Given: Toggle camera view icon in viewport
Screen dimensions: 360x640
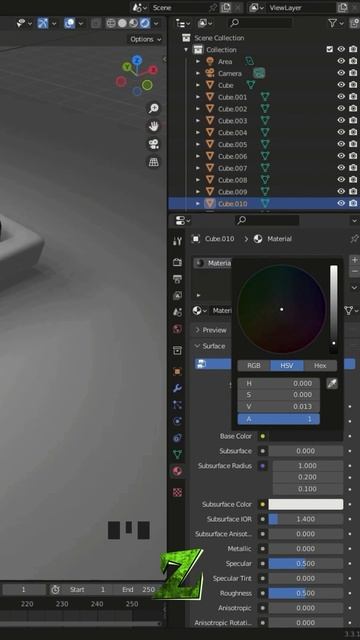Looking at the screenshot, I should pos(153,144).
